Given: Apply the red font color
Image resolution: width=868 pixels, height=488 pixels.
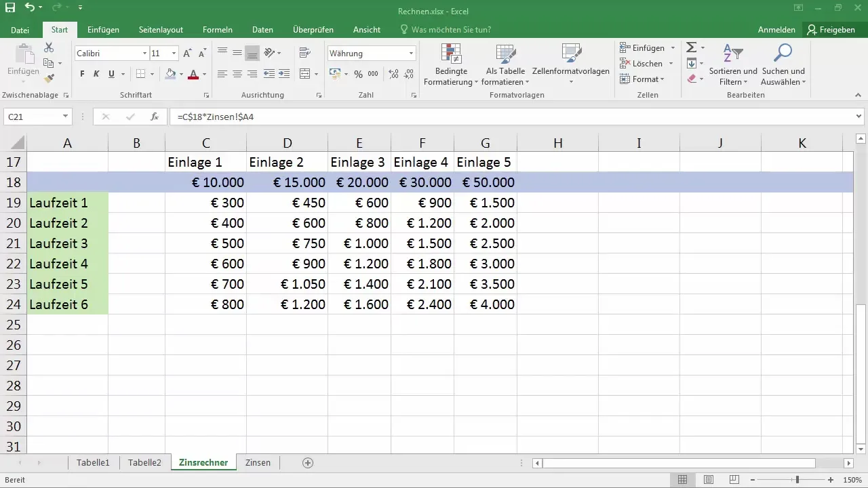Looking at the screenshot, I should [x=194, y=74].
